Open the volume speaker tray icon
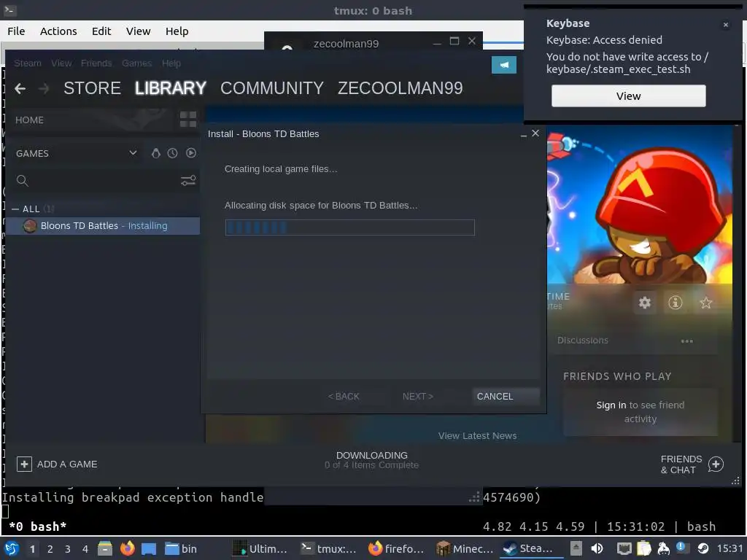 coord(597,548)
